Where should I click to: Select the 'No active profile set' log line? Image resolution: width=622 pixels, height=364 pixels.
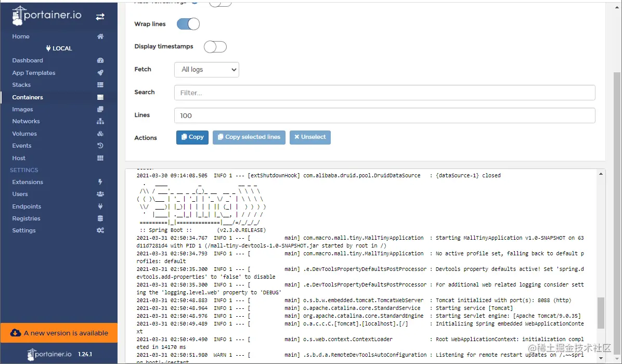pyautogui.click(x=360, y=257)
